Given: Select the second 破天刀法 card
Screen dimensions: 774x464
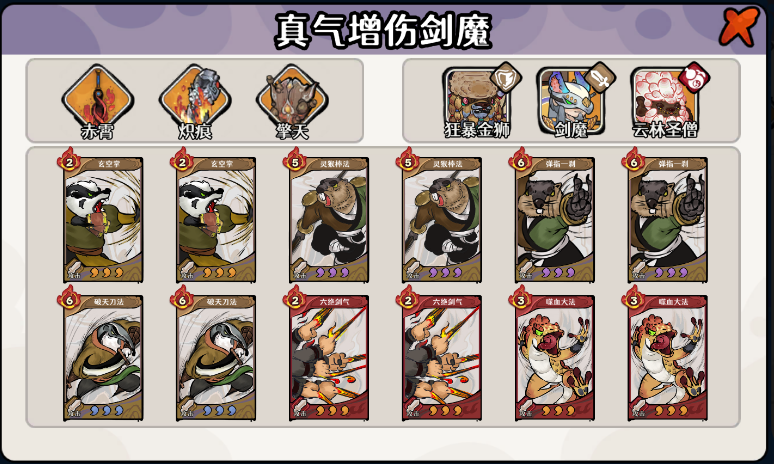Looking at the screenshot, I should 215,357.
